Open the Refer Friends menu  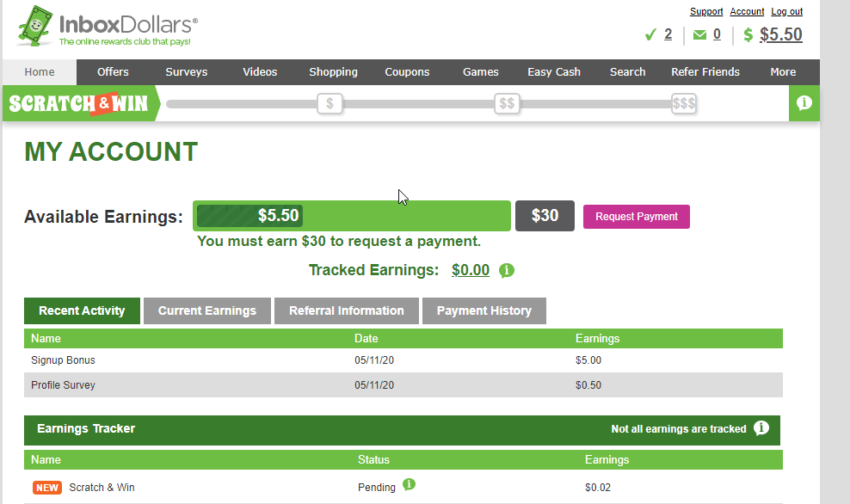click(705, 72)
